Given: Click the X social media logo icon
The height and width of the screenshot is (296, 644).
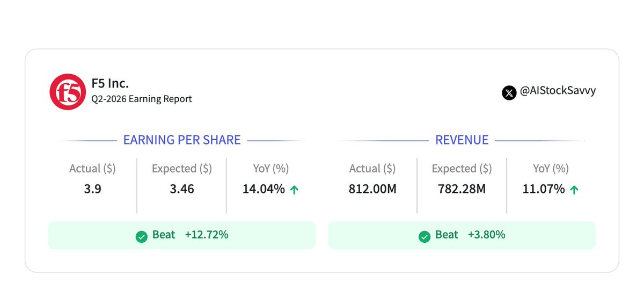Looking at the screenshot, I should [x=509, y=92].
